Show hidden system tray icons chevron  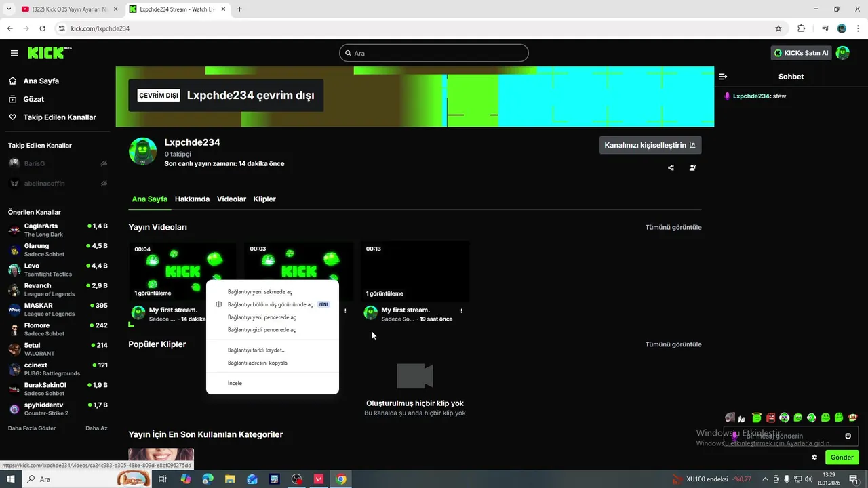766,479
